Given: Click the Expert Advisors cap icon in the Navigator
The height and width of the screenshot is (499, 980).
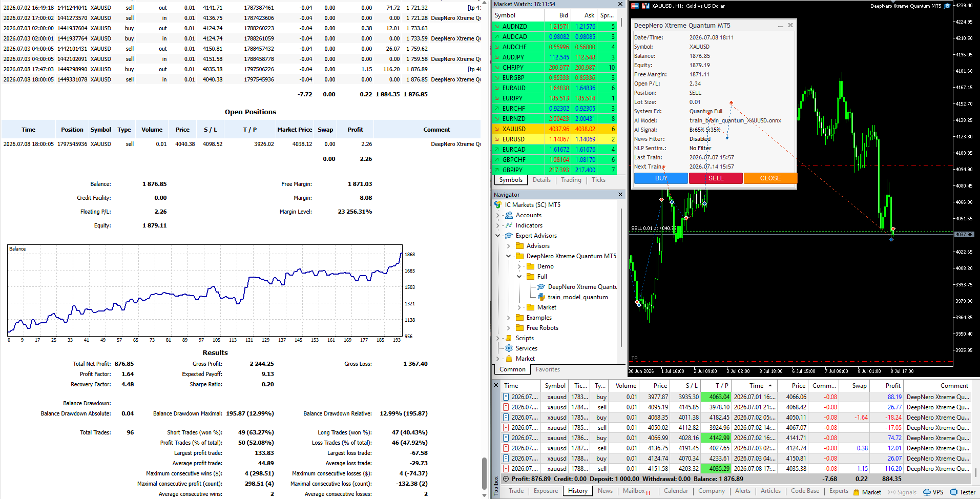Looking at the screenshot, I should coord(509,236).
